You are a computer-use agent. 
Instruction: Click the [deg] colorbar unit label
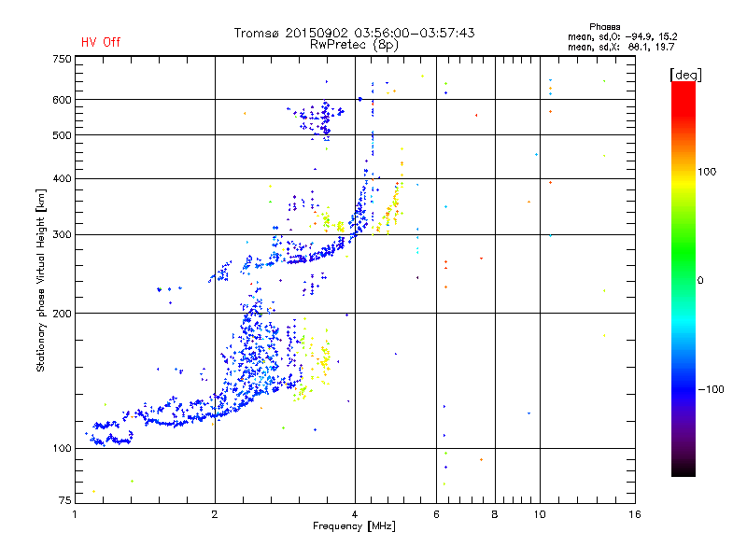tap(685, 76)
